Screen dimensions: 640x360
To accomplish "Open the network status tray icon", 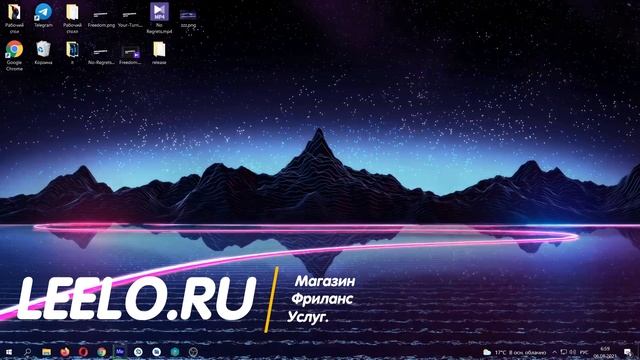I will pos(564,352).
